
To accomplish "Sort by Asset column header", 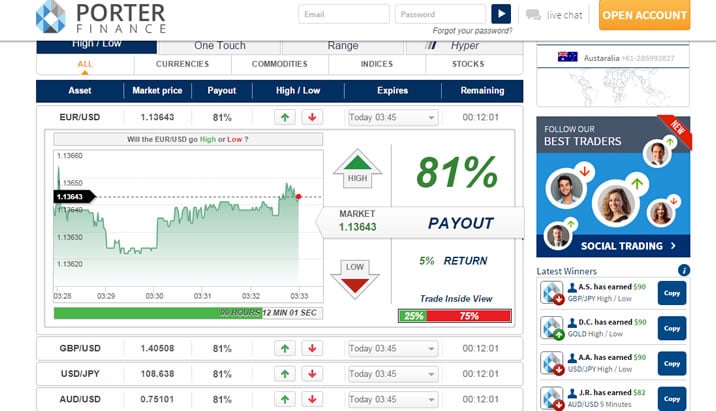I will [x=80, y=91].
